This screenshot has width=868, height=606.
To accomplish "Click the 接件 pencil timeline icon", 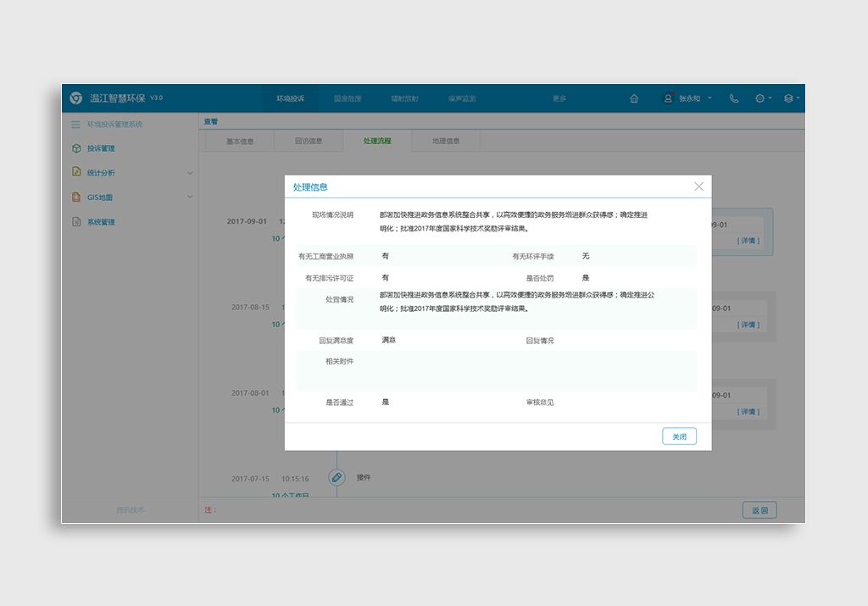I will [x=337, y=477].
